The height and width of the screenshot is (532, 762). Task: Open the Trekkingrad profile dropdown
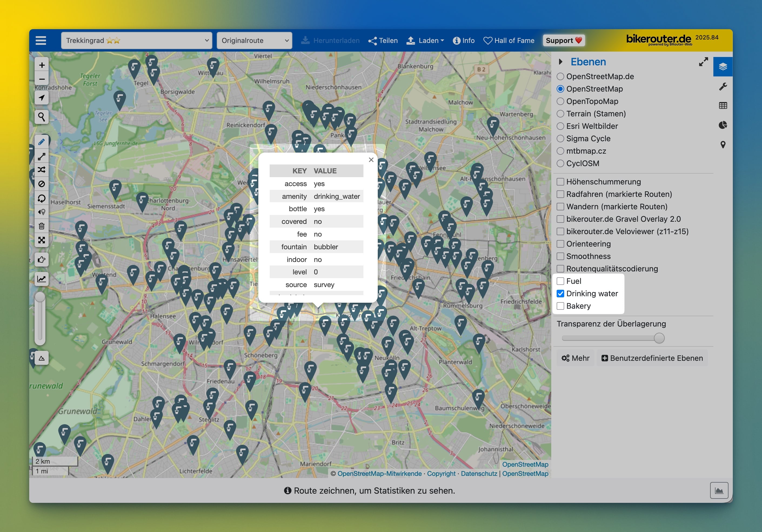[136, 41]
